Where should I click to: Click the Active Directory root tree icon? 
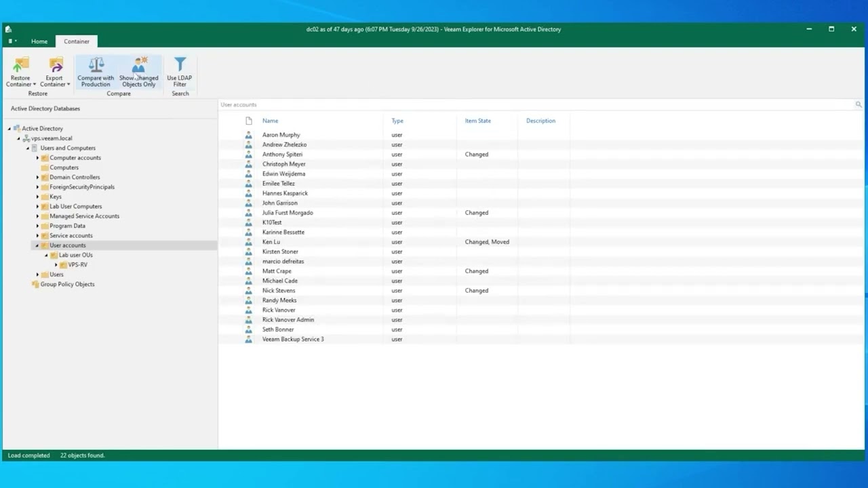17,128
